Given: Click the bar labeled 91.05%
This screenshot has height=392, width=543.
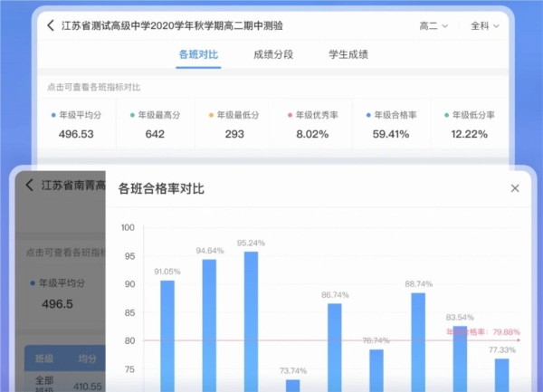Looking at the screenshot, I should pos(167,335).
